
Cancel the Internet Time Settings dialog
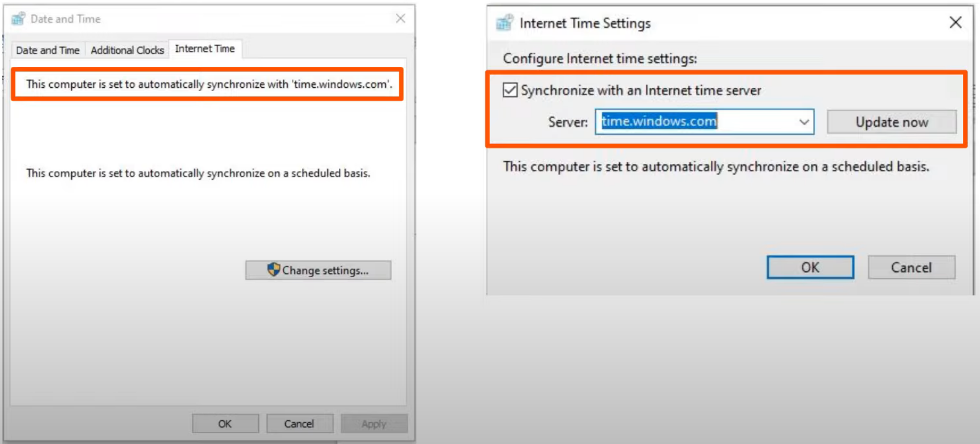click(911, 267)
